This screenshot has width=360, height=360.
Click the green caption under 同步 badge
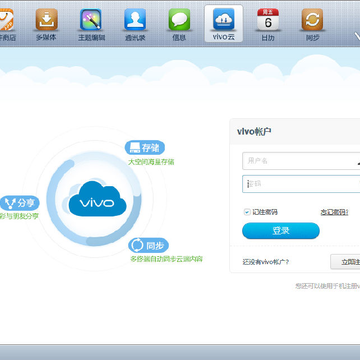[x=166, y=259]
